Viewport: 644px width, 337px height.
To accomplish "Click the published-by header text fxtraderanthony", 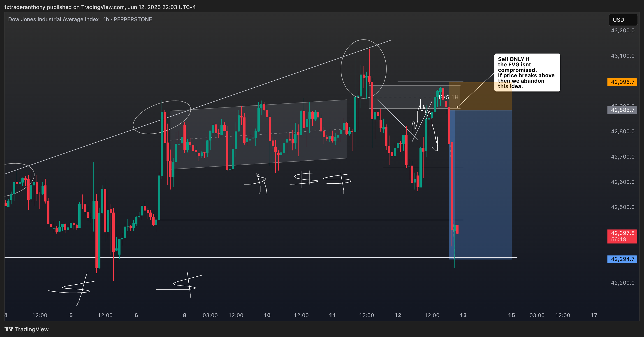I will (x=25, y=7).
